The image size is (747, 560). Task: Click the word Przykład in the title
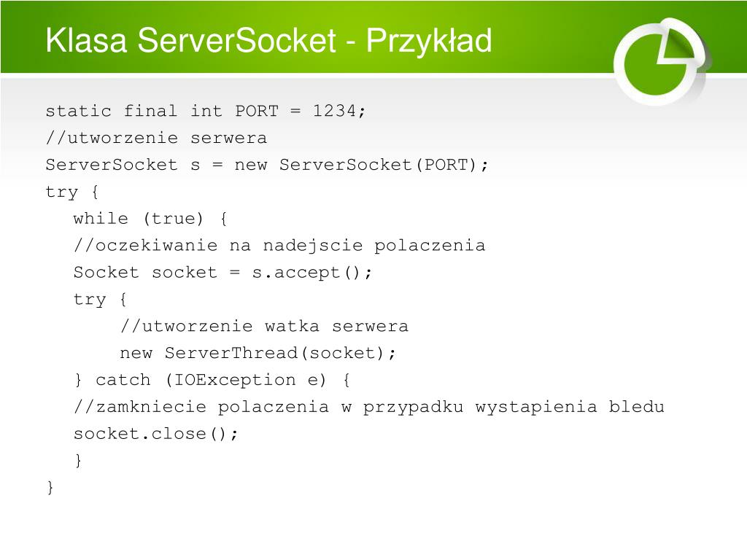pyautogui.click(x=429, y=42)
